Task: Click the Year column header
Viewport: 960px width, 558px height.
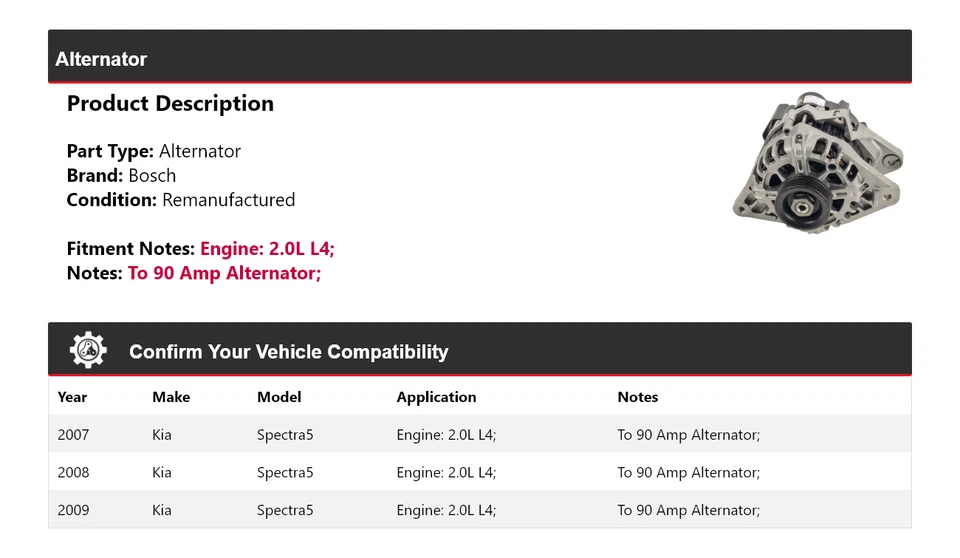Action: tap(72, 397)
